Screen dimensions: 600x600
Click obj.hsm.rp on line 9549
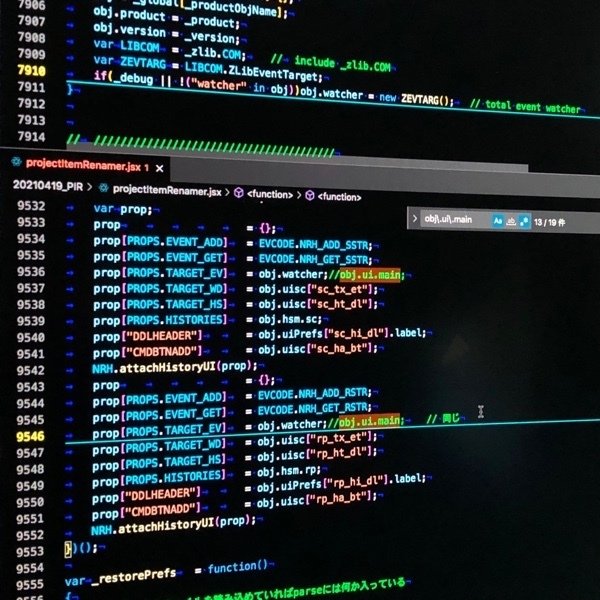coord(289,471)
